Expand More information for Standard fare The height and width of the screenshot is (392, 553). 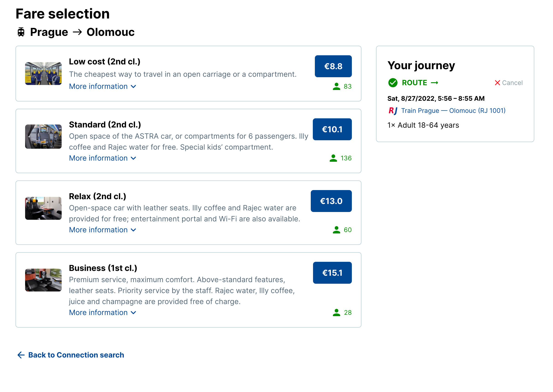tap(103, 158)
